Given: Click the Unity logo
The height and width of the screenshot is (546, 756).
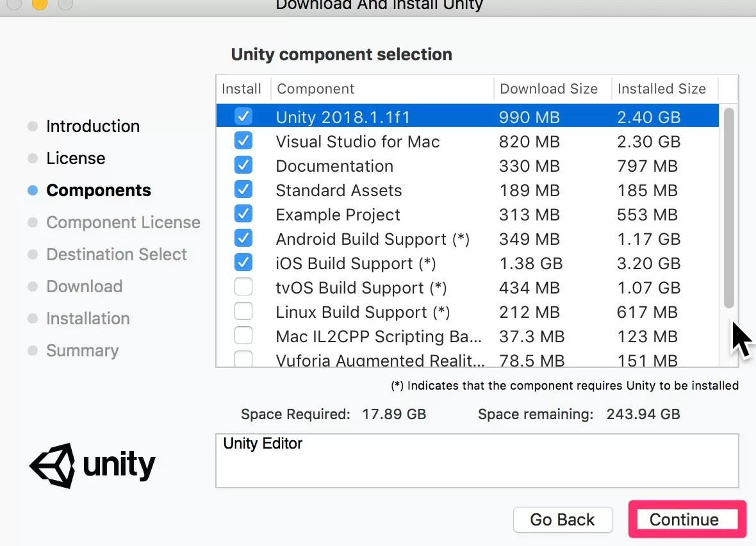Looking at the screenshot, I should (92, 465).
